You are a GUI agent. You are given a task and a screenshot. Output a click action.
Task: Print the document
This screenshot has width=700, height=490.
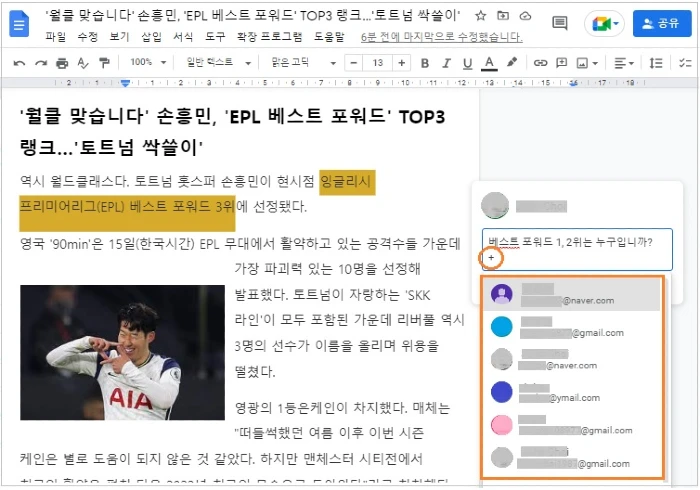pyautogui.click(x=62, y=63)
